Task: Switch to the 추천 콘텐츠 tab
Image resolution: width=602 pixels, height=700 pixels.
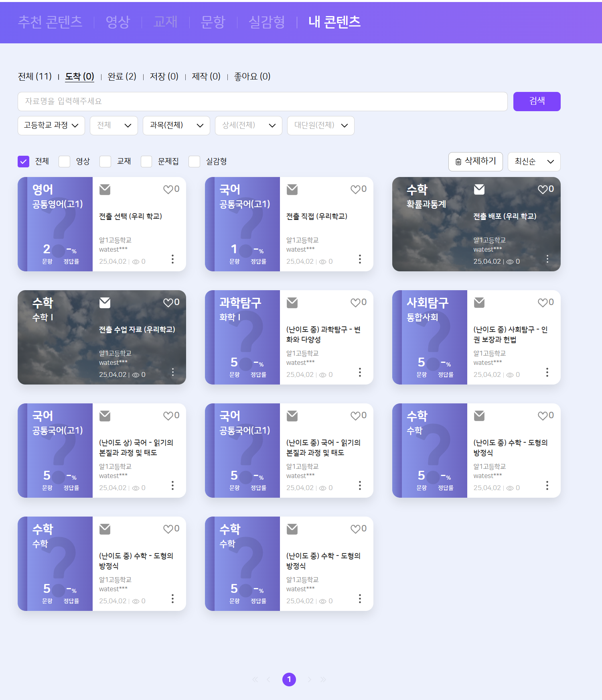Action: [50, 22]
